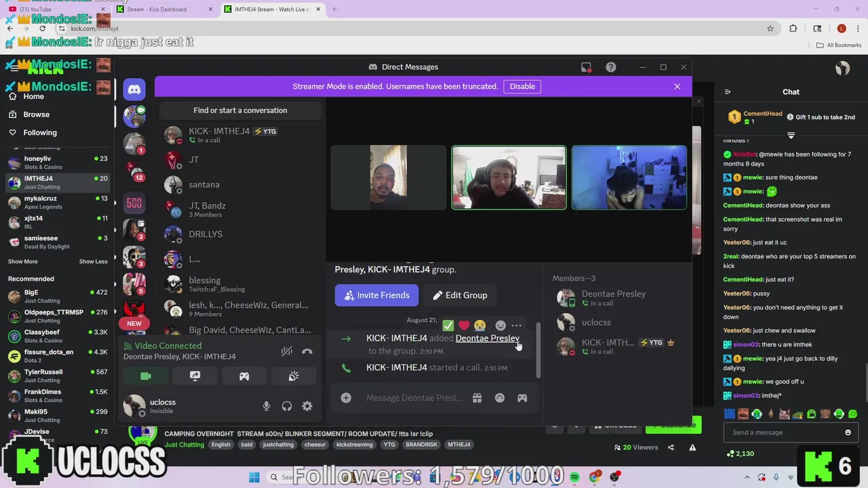The width and height of the screenshot is (868, 488).
Task: Open apps controller icon in message box
Action: (x=522, y=398)
